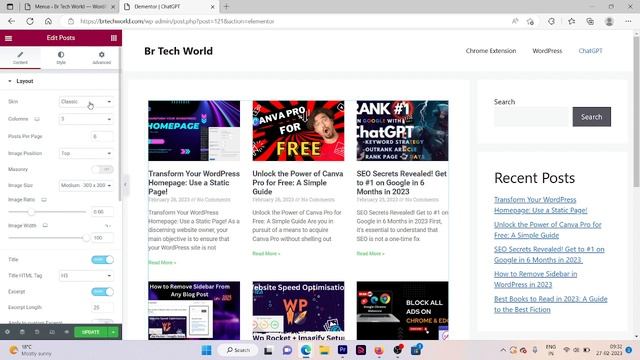Click Read More under Canva Pro post

(266, 253)
